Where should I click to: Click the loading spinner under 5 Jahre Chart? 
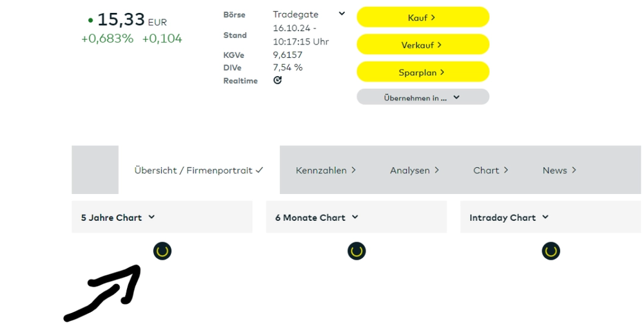pos(162,251)
